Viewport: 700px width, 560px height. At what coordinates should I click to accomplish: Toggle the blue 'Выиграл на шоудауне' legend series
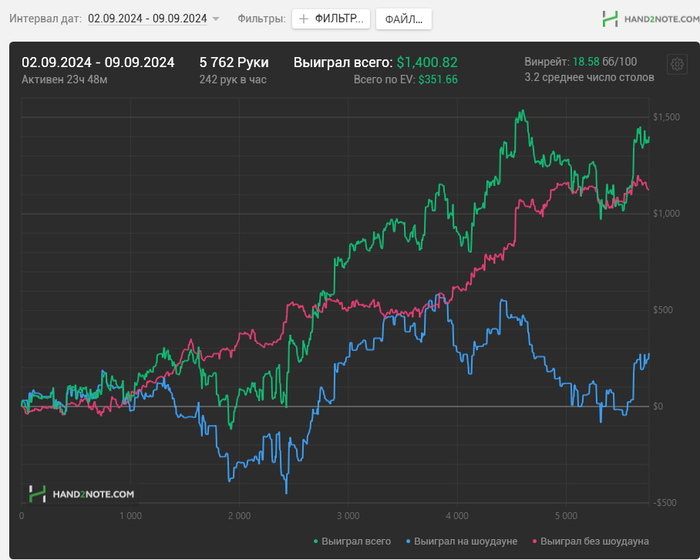point(463,541)
